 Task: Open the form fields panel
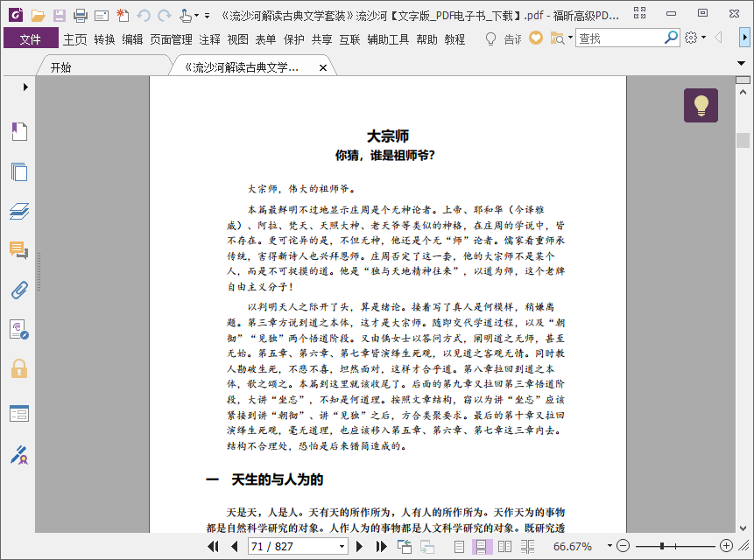tap(19, 413)
